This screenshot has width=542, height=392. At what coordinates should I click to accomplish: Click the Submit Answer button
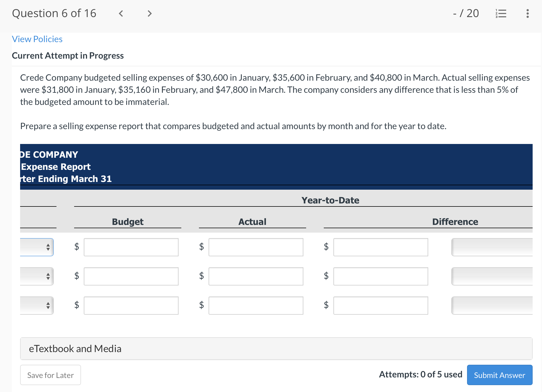(x=499, y=375)
